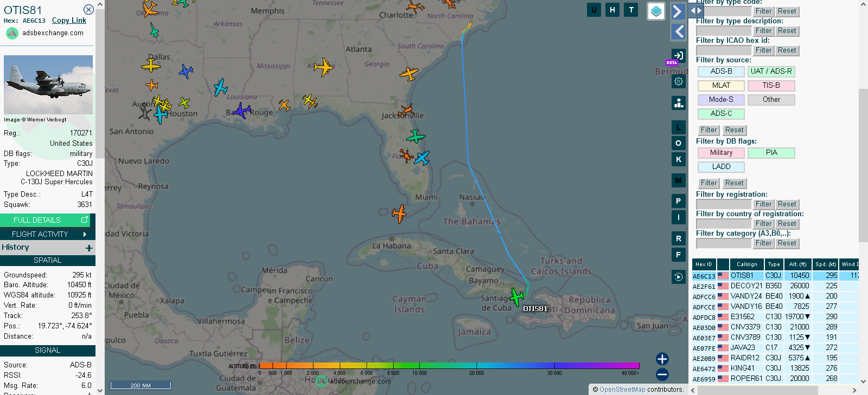Toggle the Other source filter
Screen dimensions: 868x395
771,100
